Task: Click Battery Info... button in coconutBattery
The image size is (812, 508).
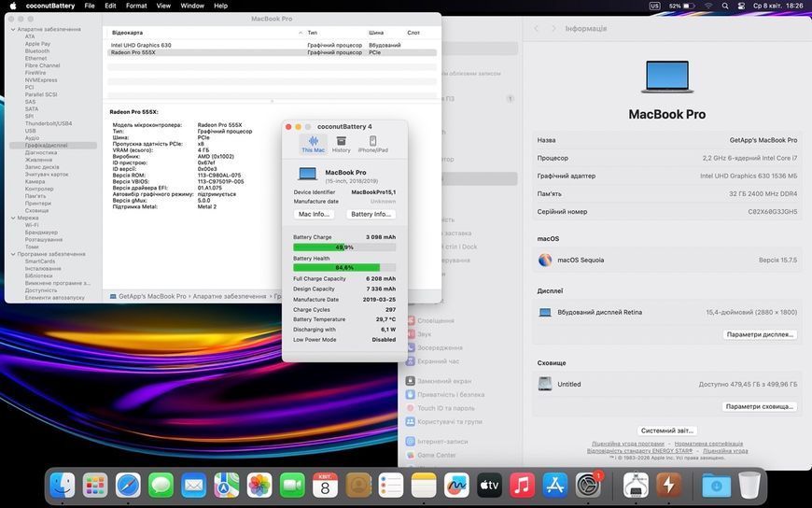Action: (x=371, y=214)
